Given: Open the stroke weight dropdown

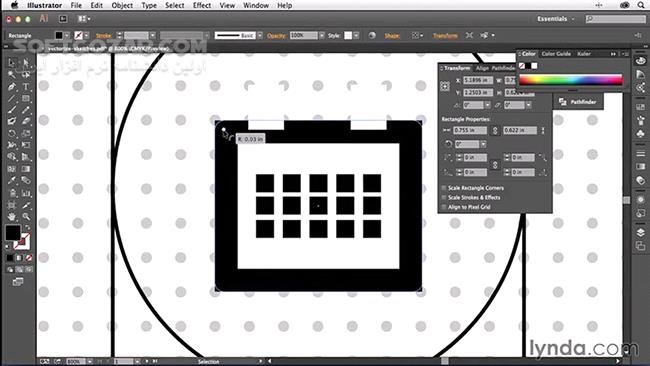Looking at the screenshot, I should coord(153,36).
